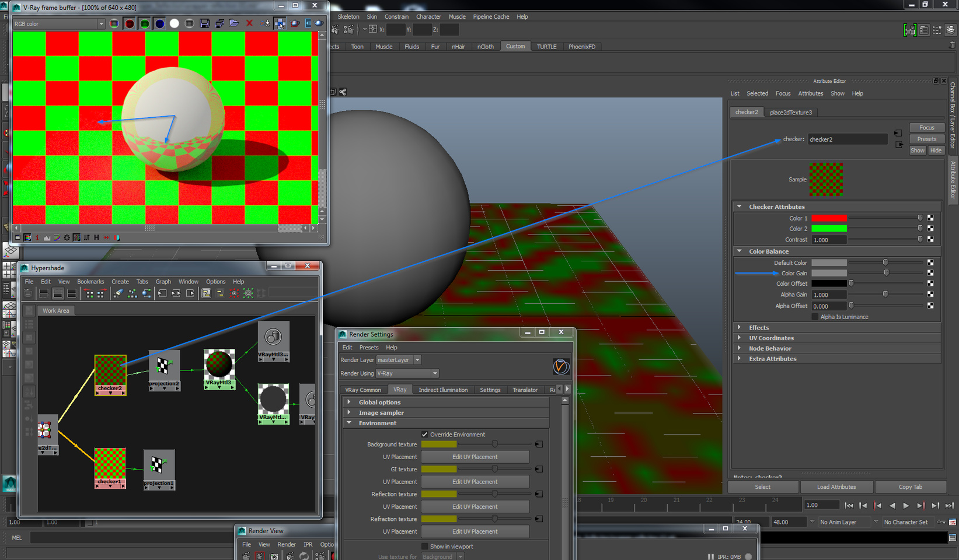This screenshot has height=560, width=959.
Task: Click map button next to Color Gain
Action: coord(930,273)
